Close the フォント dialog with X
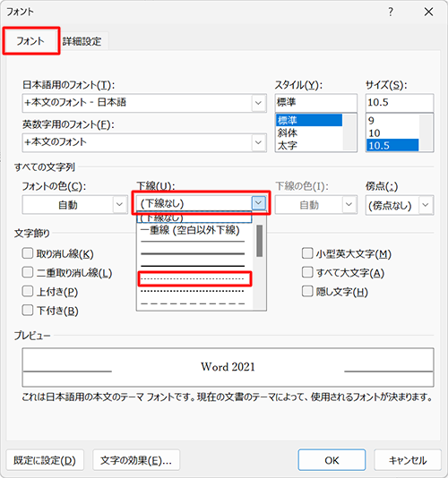 428,12
